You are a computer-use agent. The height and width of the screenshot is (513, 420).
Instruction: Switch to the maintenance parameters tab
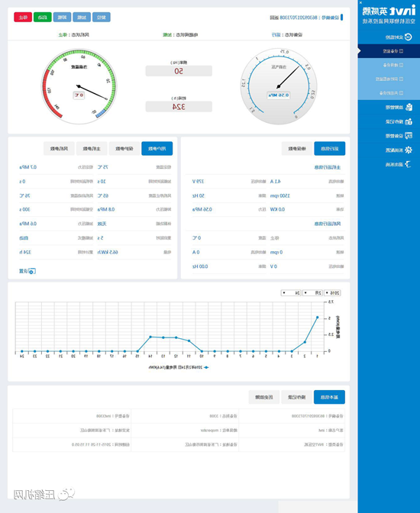tap(297, 149)
